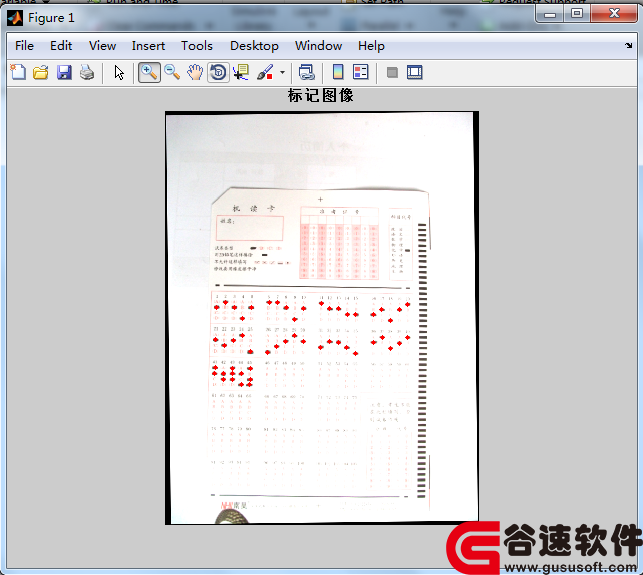This screenshot has height=575, width=643.
Task: Hide Plot Tools using gray square icon
Action: (x=392, y=73)
